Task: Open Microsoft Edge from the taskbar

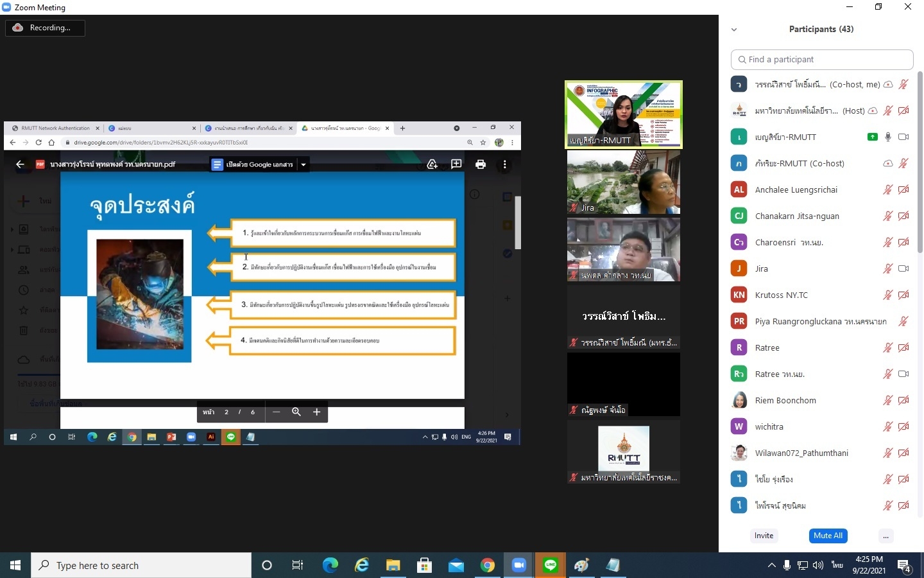Action: click(x=330, y=565)
